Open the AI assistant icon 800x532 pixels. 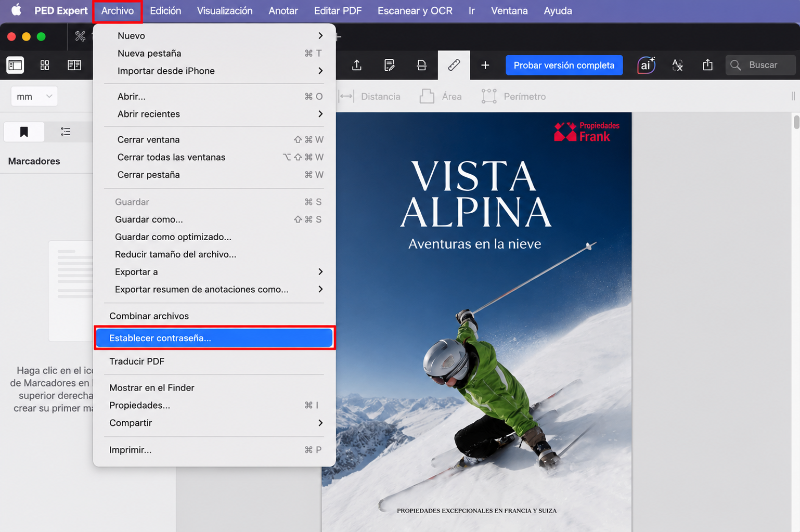click(x=646, y=65)
